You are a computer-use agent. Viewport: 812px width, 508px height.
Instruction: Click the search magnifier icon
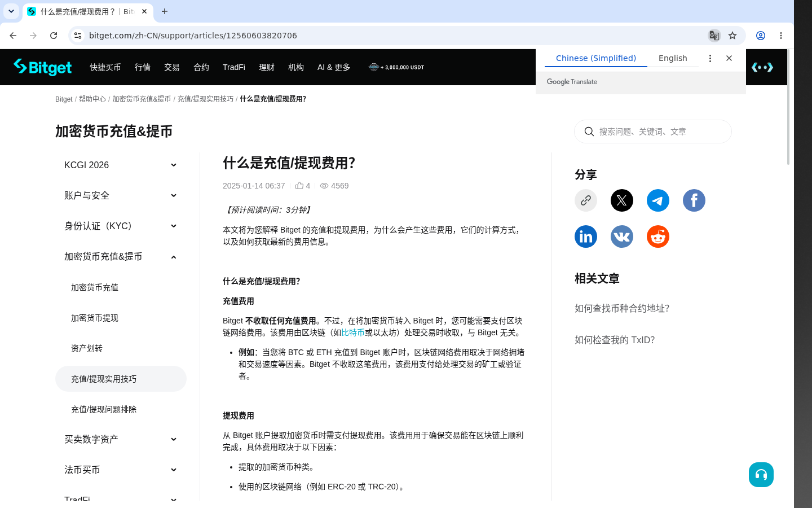(x=589, y=132)
